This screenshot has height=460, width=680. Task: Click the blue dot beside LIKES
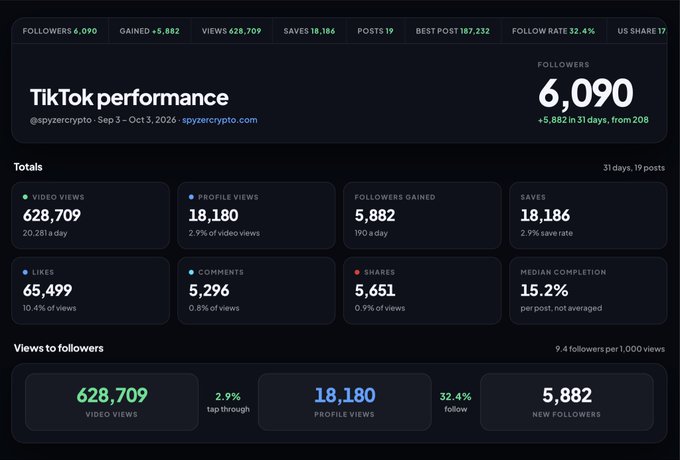point(25,272)
